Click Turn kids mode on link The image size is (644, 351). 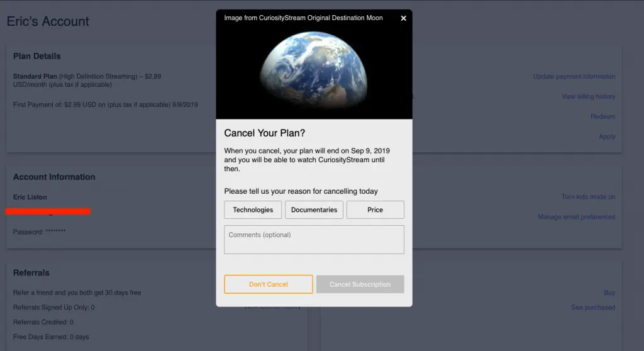[588, 197]
